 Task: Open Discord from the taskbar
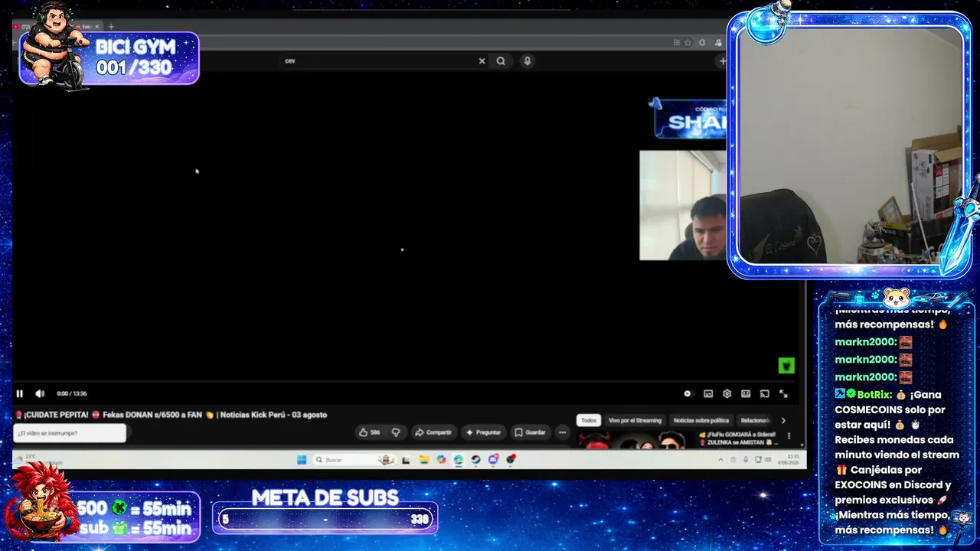[x=493, y=460]
